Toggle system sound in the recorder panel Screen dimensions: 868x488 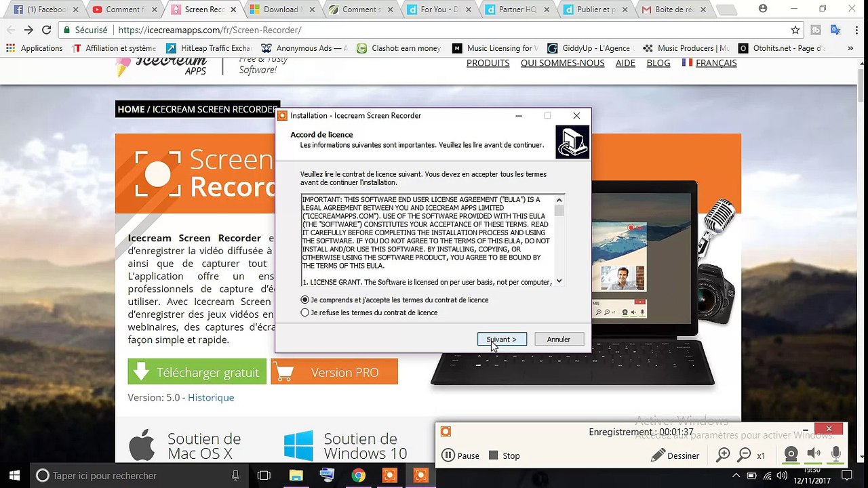(814, 455)
